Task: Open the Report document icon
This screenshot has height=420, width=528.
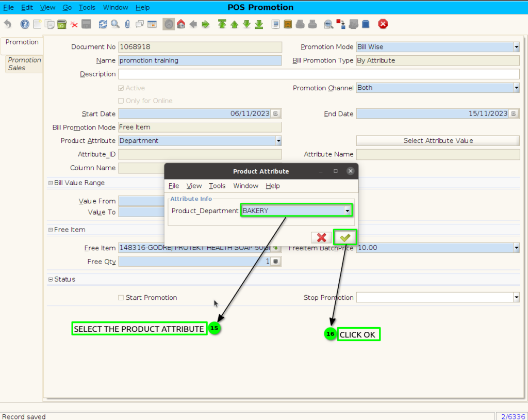Action: (275, 24)
